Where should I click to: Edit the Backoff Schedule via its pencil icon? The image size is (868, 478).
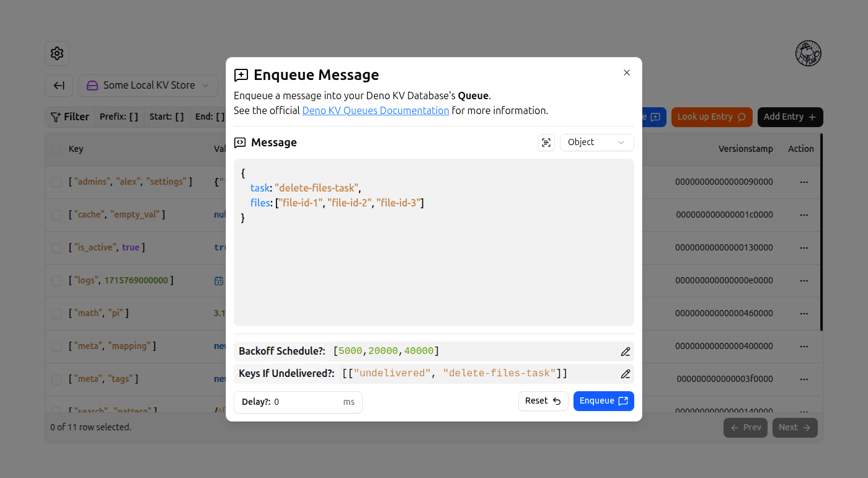(x=626, y=351)
